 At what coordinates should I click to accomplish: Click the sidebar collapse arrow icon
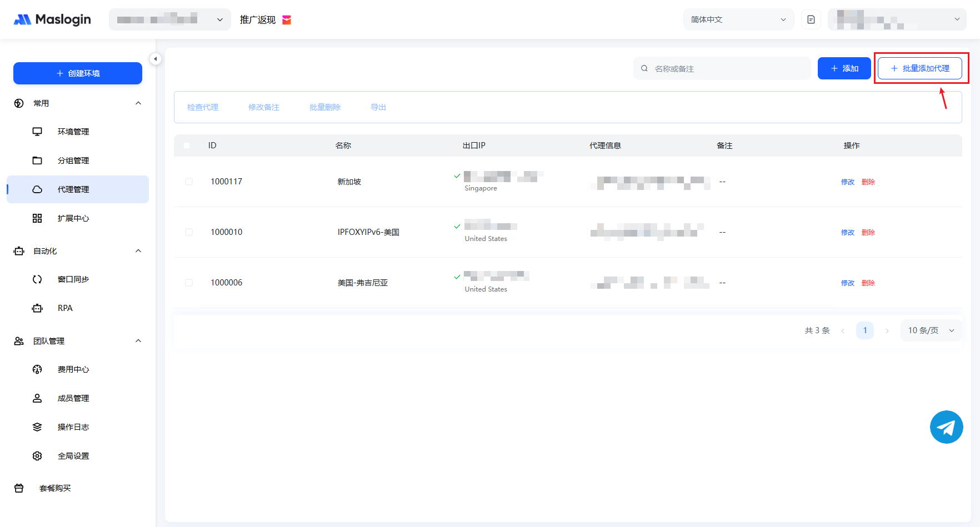(156, 59)
